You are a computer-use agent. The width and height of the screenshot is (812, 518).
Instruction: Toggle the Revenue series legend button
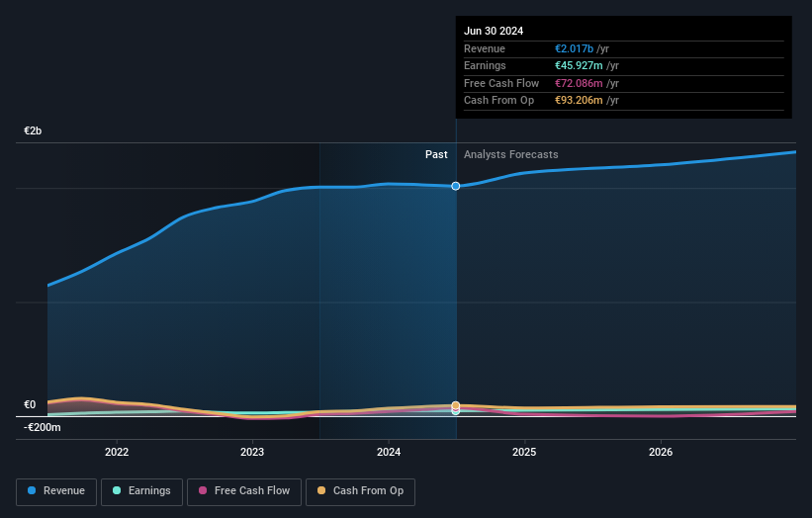(56, 491)
